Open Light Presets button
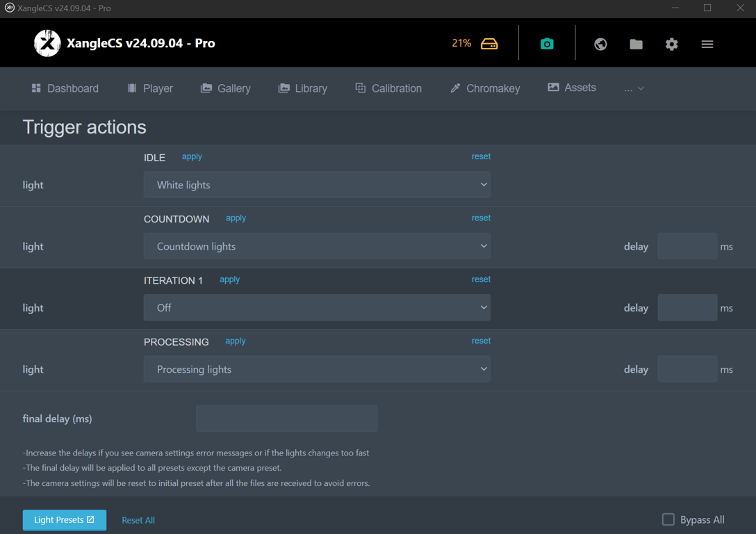The height and width of the screenshot is (534, 756). click(x=65, y=520)
